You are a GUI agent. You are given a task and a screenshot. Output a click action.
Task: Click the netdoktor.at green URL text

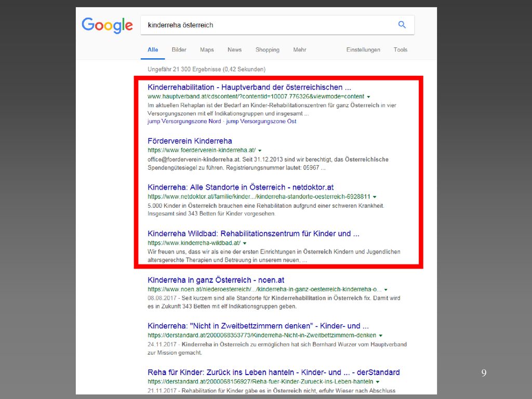click(259, 196)
